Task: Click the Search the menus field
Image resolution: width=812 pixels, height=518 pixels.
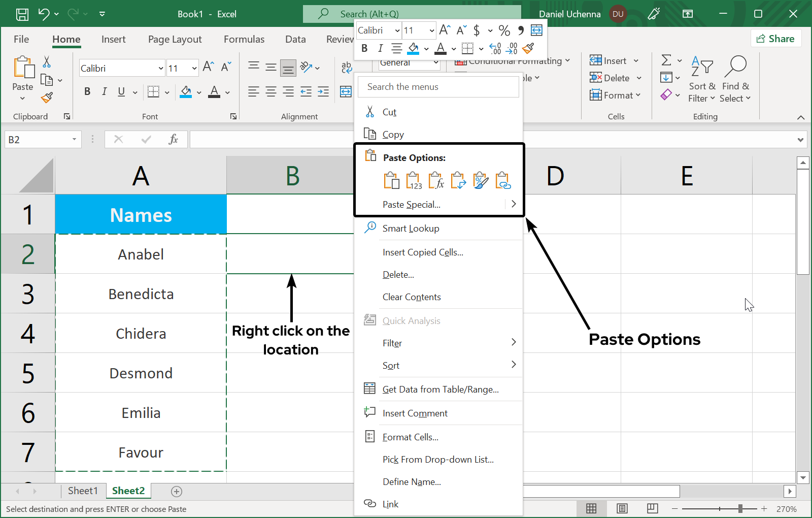Action: click(x=438, y=87)
